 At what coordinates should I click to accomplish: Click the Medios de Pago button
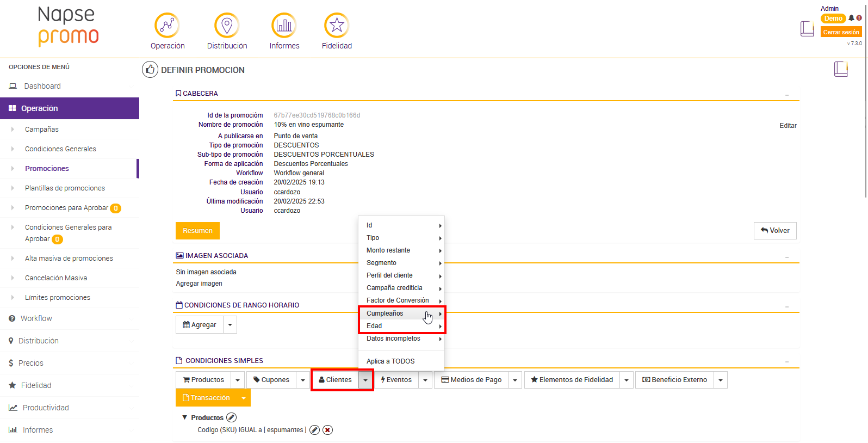pyautogui.click(x=472, y=380)
